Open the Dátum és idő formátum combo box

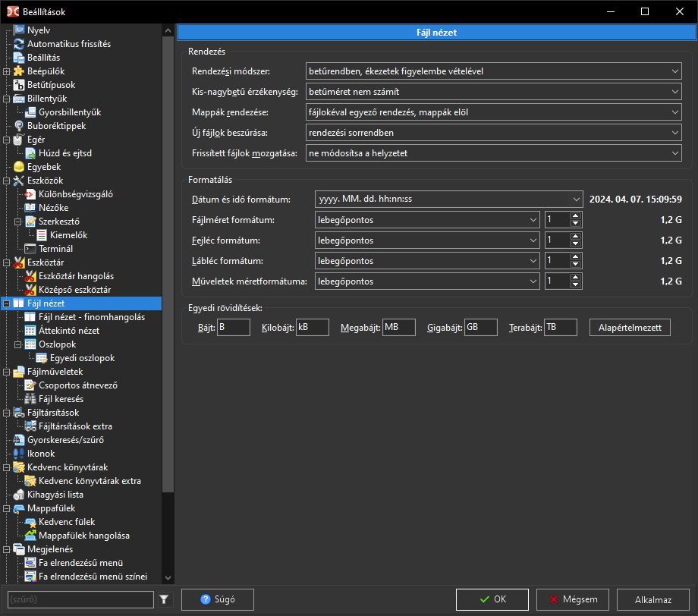pyautogui.click(x=448, y=199)
